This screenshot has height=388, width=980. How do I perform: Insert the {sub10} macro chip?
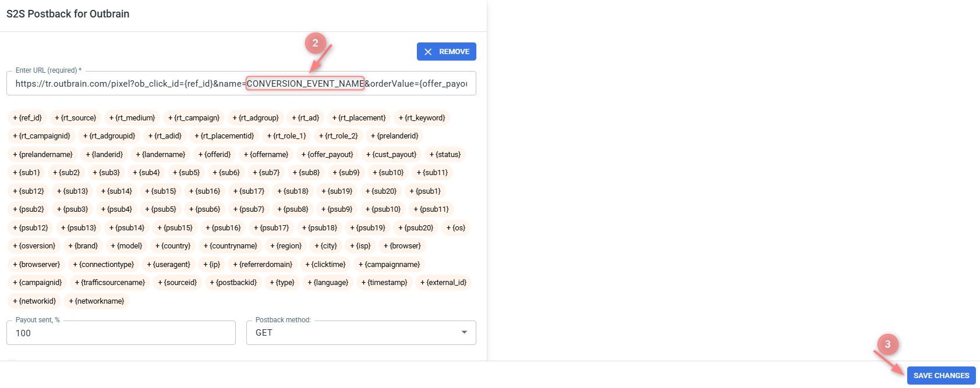pyautogui.click(x=388, y=173)
